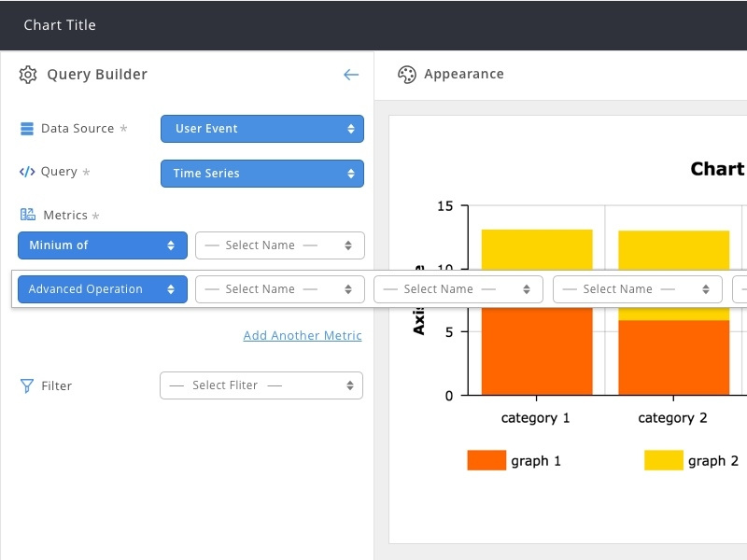
Task: Click the Filter funnel icon
Action: (27, 385)
